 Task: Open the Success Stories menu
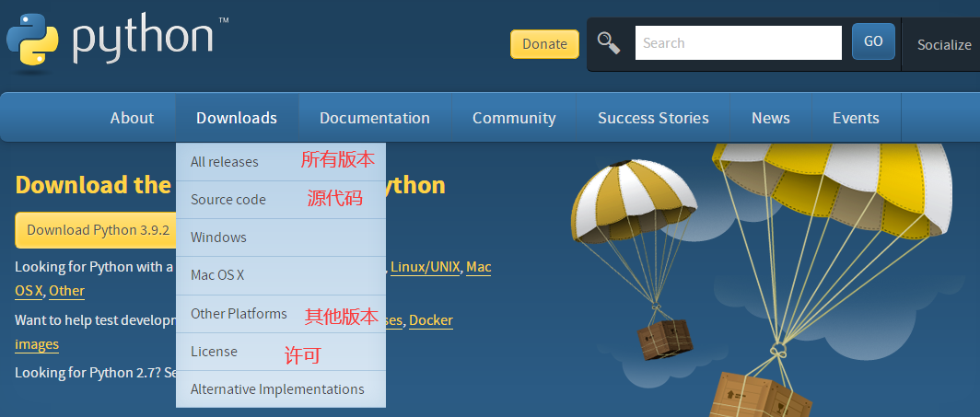pyautogui.click(x=653, y=118)
